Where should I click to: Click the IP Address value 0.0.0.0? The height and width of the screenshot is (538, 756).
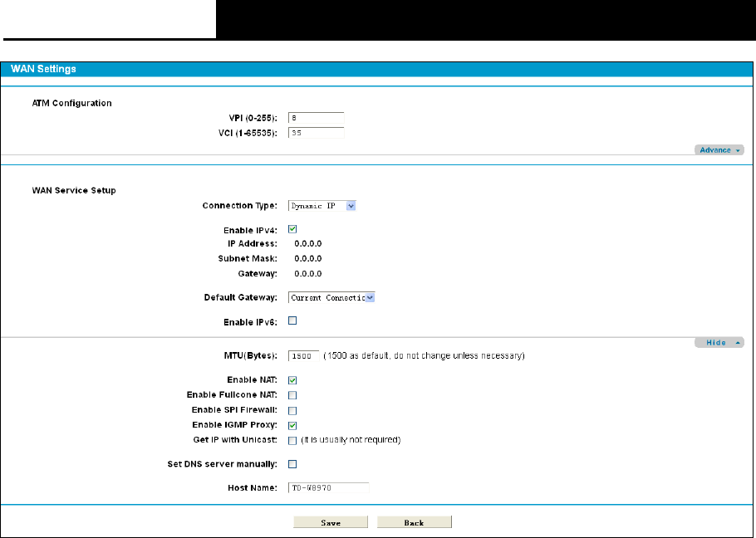308,244
